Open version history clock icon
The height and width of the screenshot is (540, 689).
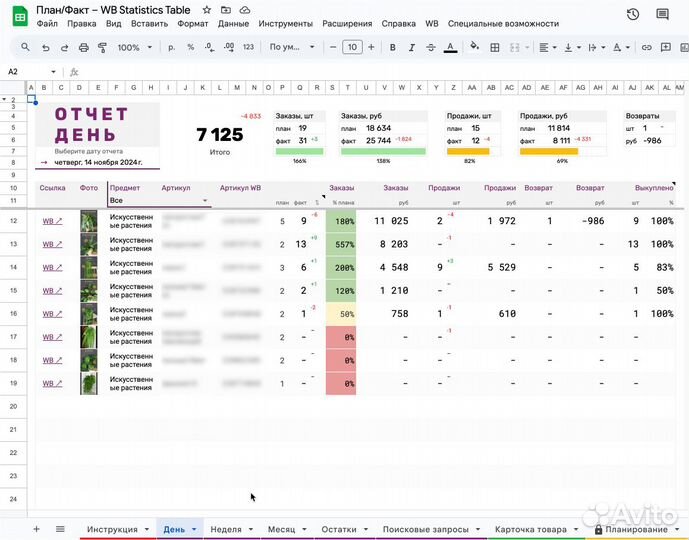[632, 14]
